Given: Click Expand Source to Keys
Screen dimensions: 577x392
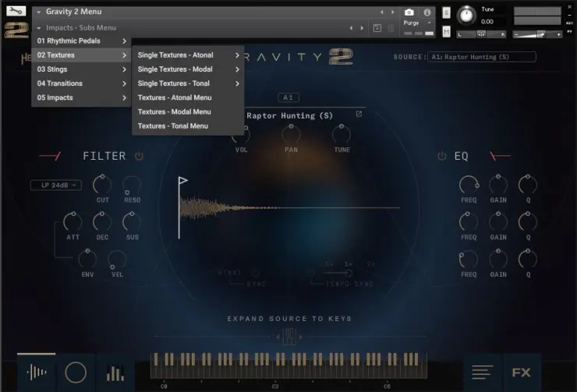Looking at the screenshot, I should coord(289,318).
